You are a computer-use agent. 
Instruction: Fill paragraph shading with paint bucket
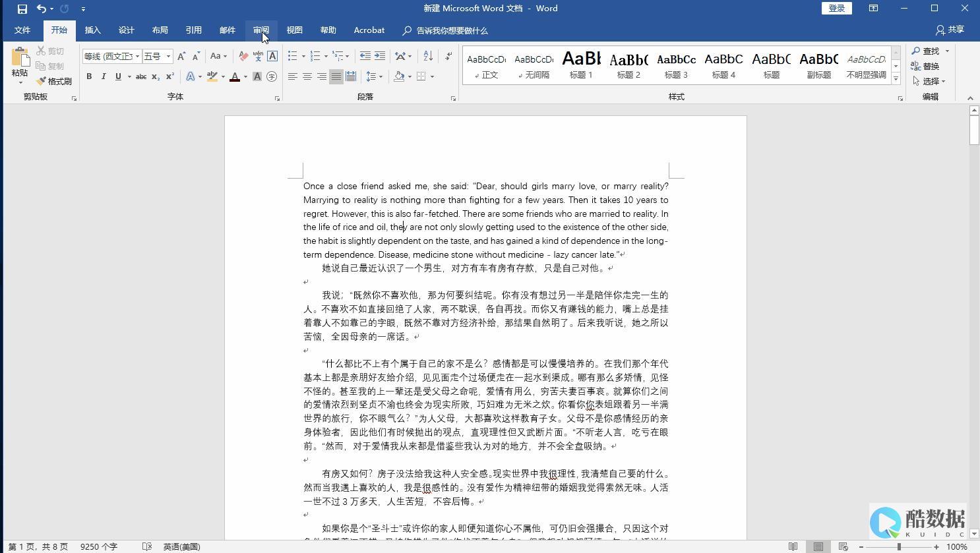coord(398,76)
